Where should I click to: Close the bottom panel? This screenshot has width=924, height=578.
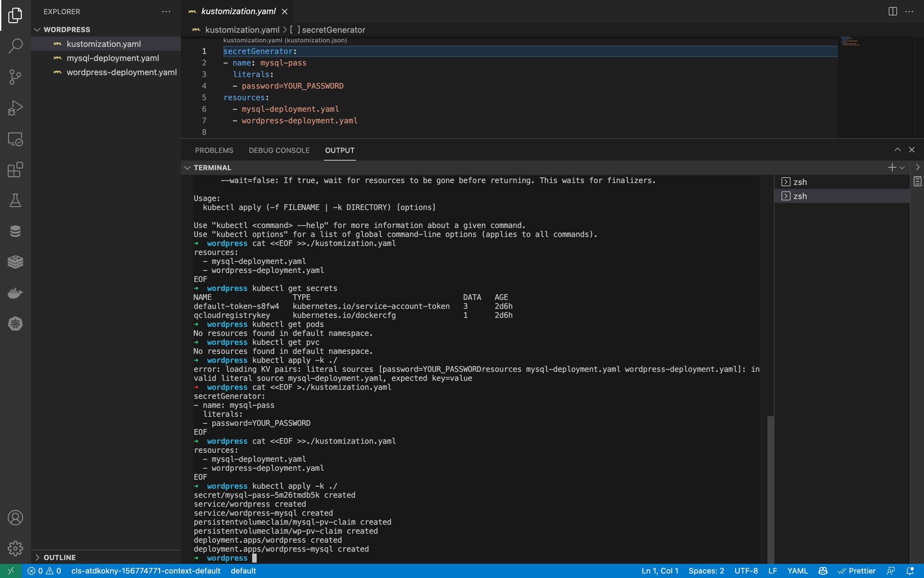[x=912, y=150]
